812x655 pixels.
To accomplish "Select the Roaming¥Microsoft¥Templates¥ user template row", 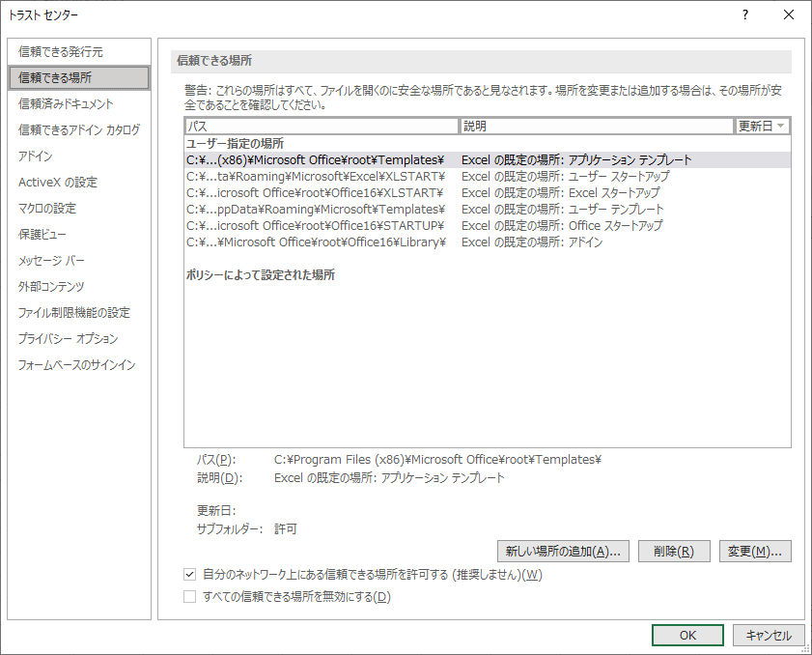I will [488, 210].
